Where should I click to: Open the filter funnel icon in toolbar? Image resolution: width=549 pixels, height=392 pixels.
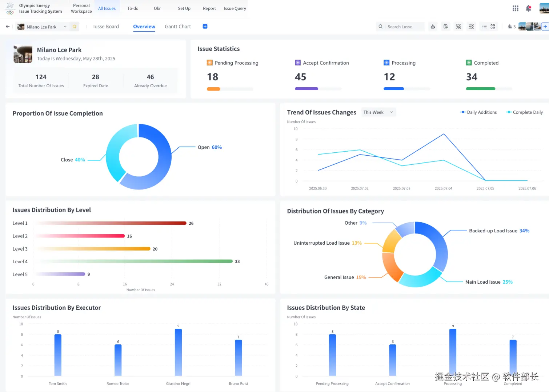458,27
